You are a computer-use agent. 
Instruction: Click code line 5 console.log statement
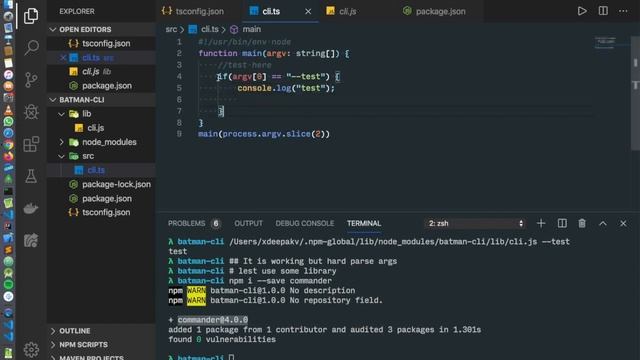pyautogui.click(x=286, y=88)
